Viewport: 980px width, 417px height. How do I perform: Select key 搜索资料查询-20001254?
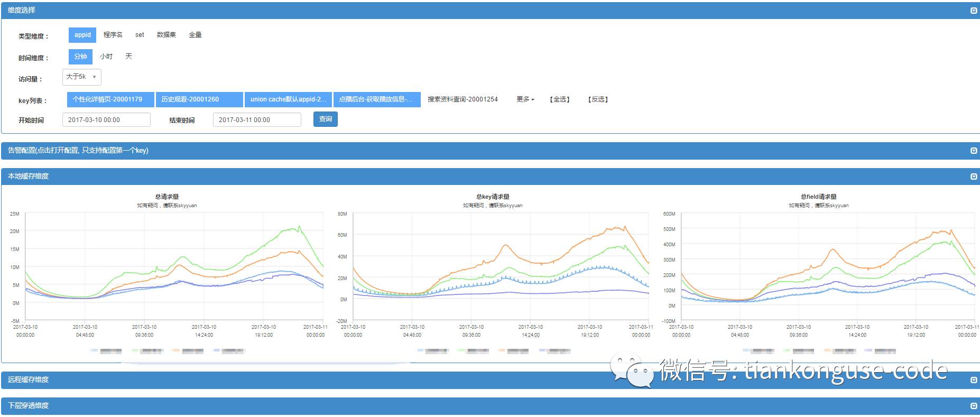[x=463, y=99]
